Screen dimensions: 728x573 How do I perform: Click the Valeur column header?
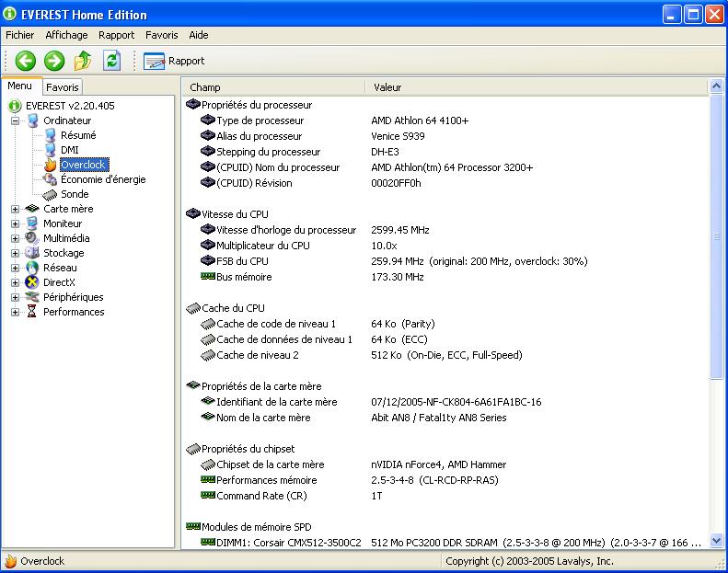click(x=387, y=87)
